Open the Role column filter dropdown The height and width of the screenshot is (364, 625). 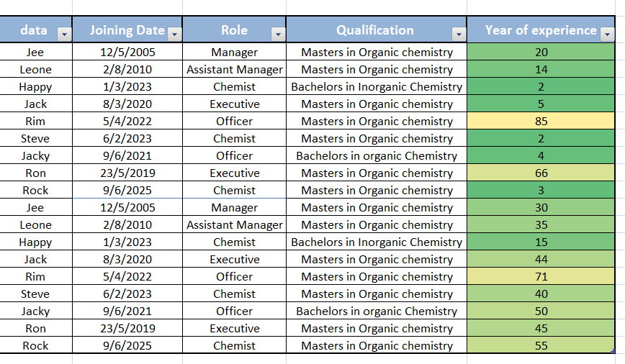(x=278, y=35)
